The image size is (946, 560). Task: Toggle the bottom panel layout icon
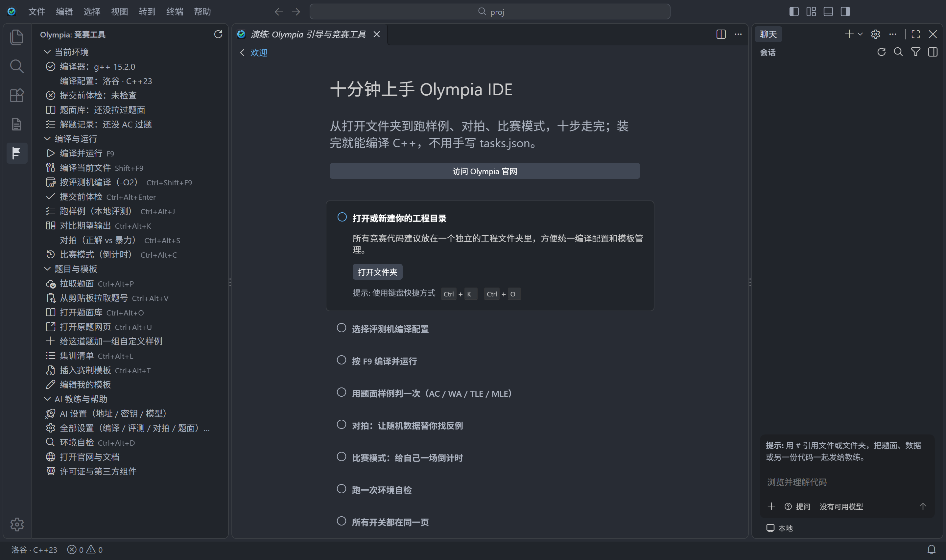(x=828, y=12)
